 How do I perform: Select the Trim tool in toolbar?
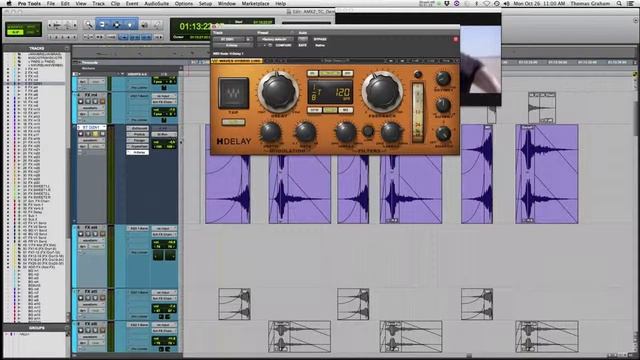click(102, 25)
